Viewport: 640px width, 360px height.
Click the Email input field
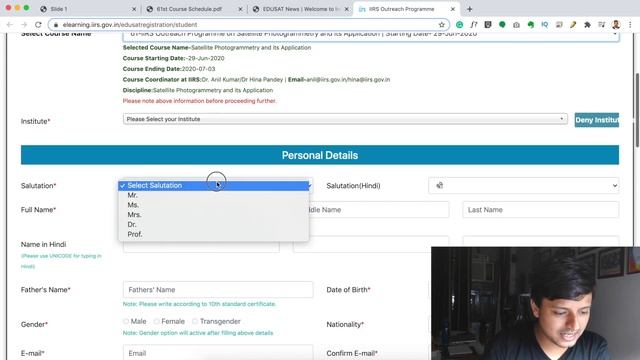coord(218,352)
